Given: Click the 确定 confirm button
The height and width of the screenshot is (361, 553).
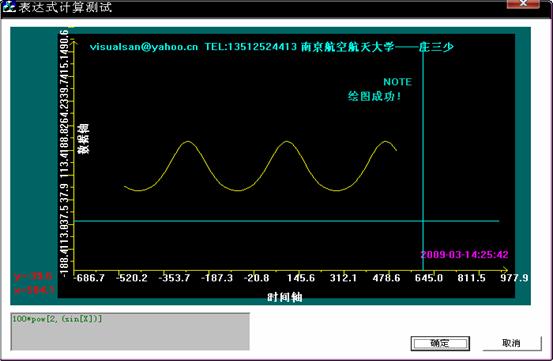Looking at the screenshot, I should [440, 343].
